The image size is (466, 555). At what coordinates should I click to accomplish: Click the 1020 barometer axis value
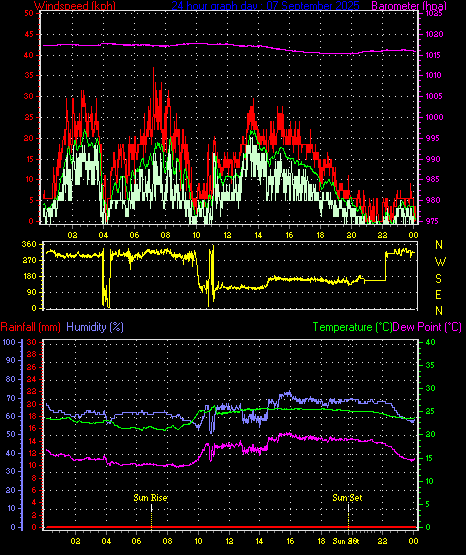click(x=434, y=34)
